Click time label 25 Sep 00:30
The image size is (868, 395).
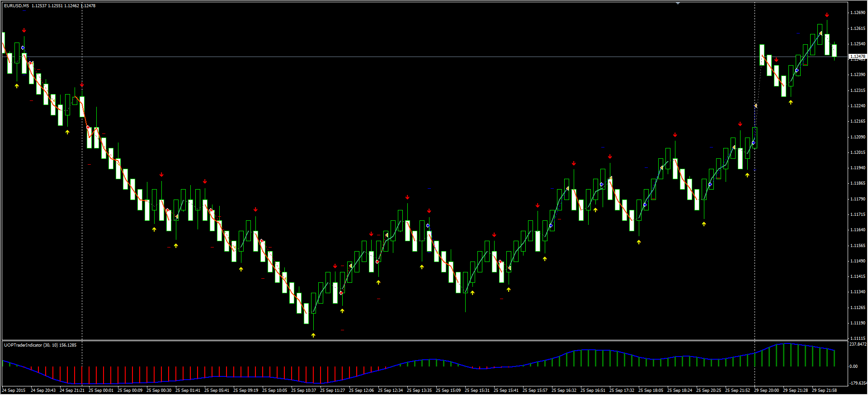coord(159,390)
